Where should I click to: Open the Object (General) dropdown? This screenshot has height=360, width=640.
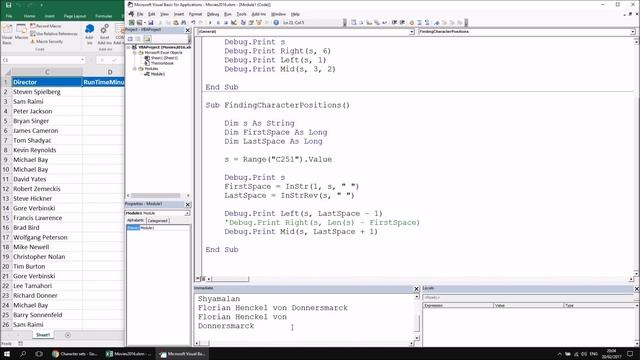(412, 31)
